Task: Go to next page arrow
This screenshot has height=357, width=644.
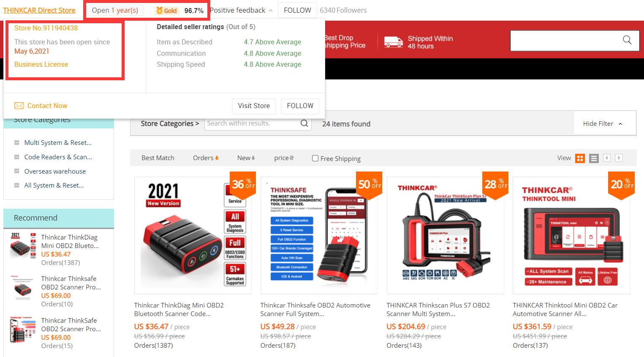Action: pyautogui.click(x=619, y=158)
